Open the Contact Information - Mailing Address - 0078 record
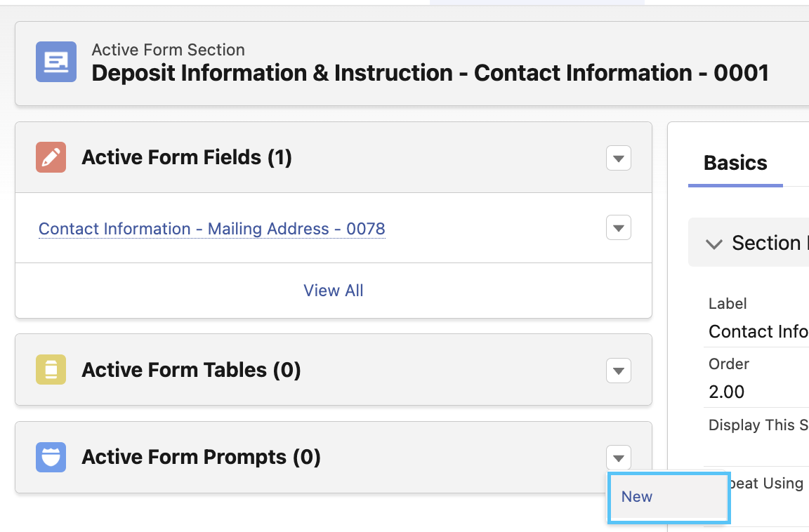809x532 pixels. 211,229
